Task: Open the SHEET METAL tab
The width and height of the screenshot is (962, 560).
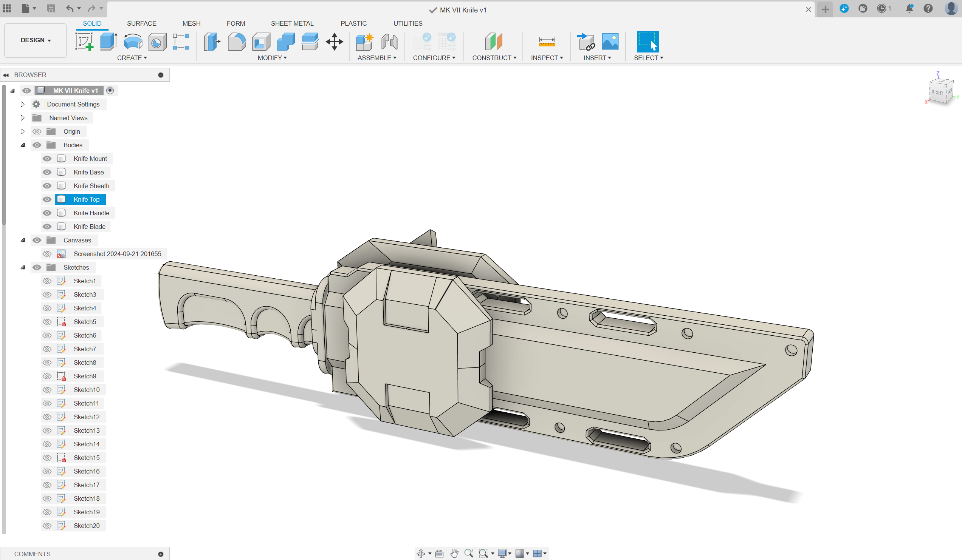Action: pos(292,23)
